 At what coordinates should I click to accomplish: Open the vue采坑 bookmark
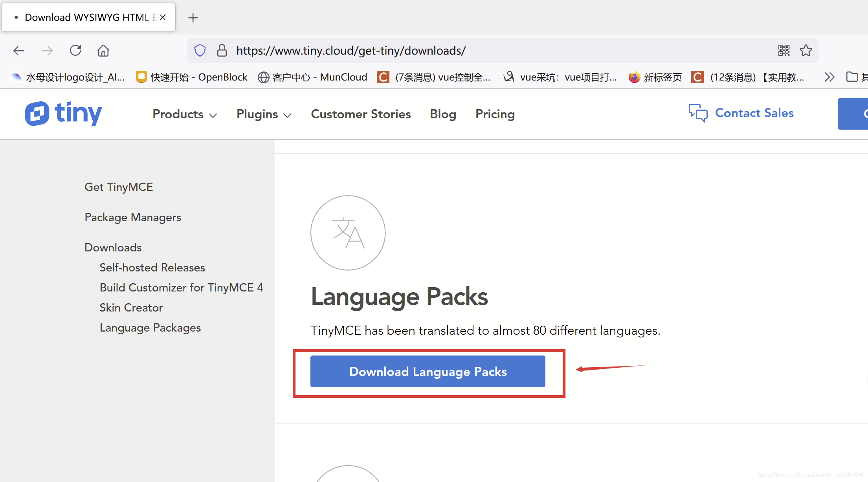(x=560, y=77)
